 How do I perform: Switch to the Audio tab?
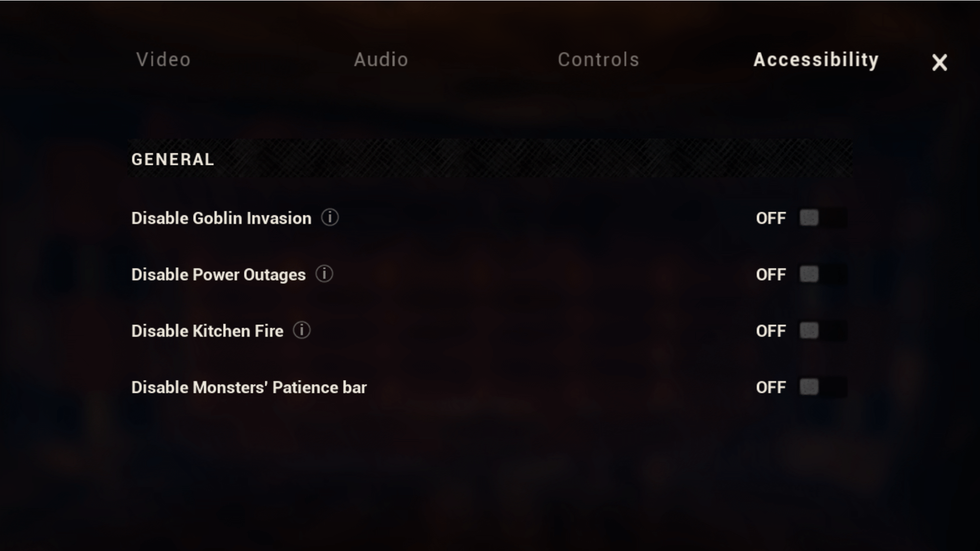click(x=381, y=60)
